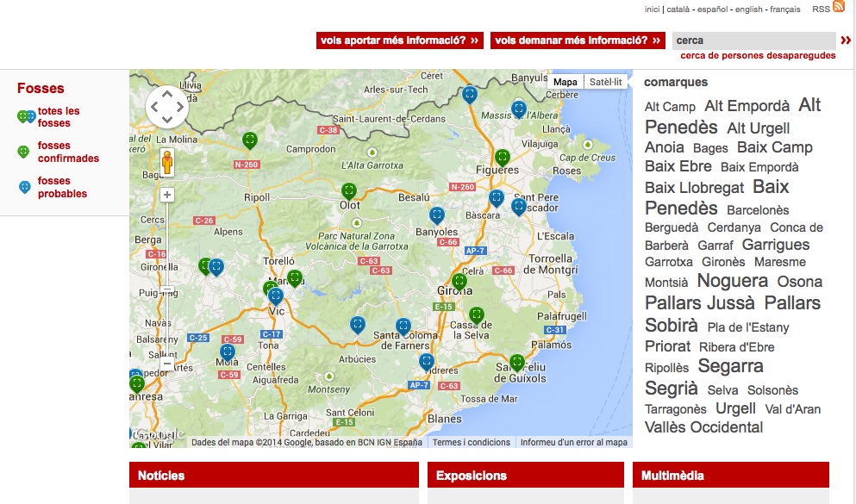Viewport: 856px width, 504px height.
Task: Click the search submit double-arrow icon
Action: tap(846, 40)
